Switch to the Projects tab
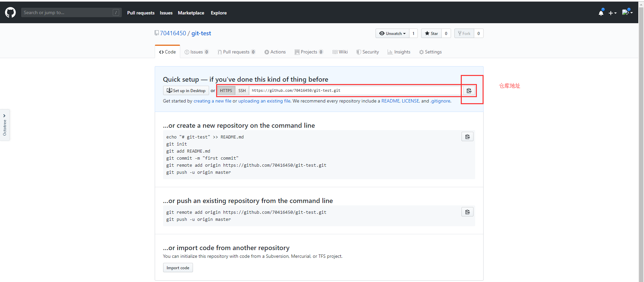 point(309,52)
